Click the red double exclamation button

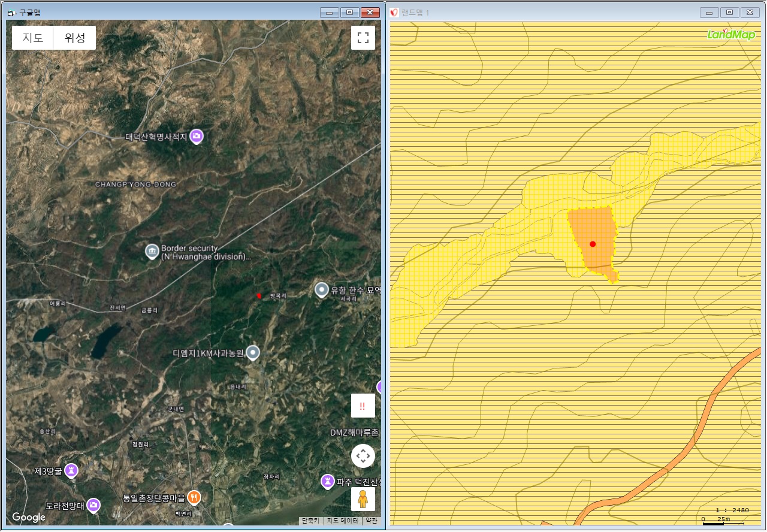point(363,406)
